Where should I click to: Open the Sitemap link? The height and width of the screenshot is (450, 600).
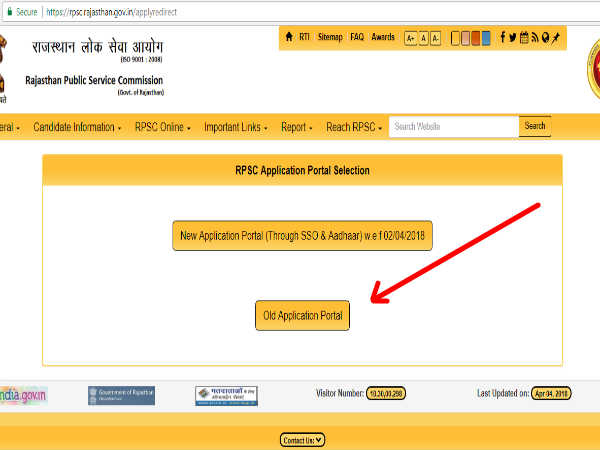point(330,37)
